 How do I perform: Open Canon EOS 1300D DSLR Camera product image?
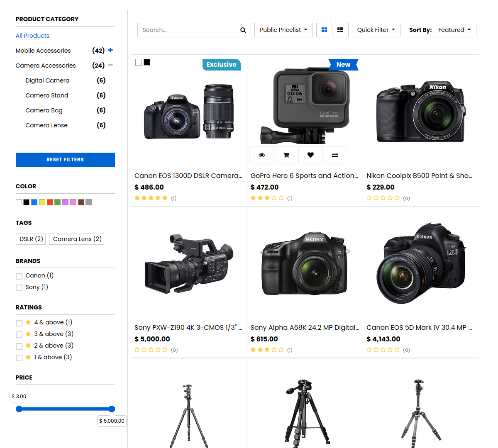(189, 111)
